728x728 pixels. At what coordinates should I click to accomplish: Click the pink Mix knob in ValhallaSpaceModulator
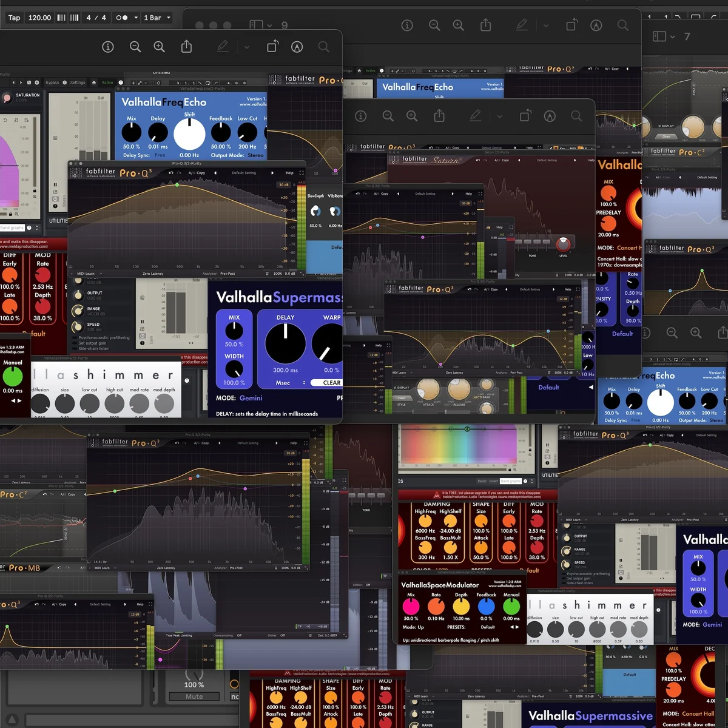click(411, 606)
